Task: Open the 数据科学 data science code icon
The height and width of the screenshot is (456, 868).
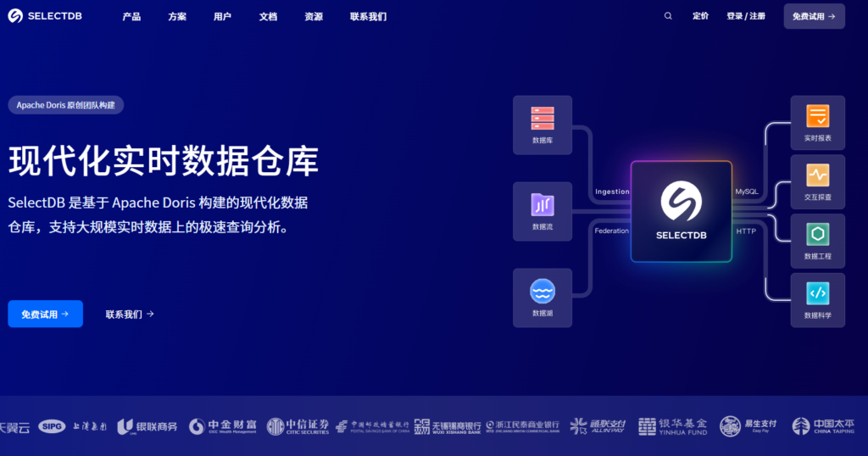Action: point(817,294)
